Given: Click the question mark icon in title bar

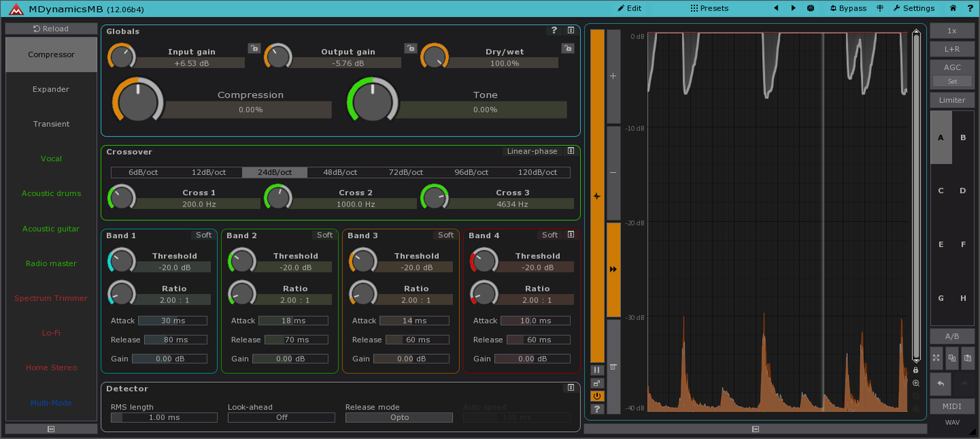Looking at the screenshot, I should pyautogui.click(x=970, y=8).
